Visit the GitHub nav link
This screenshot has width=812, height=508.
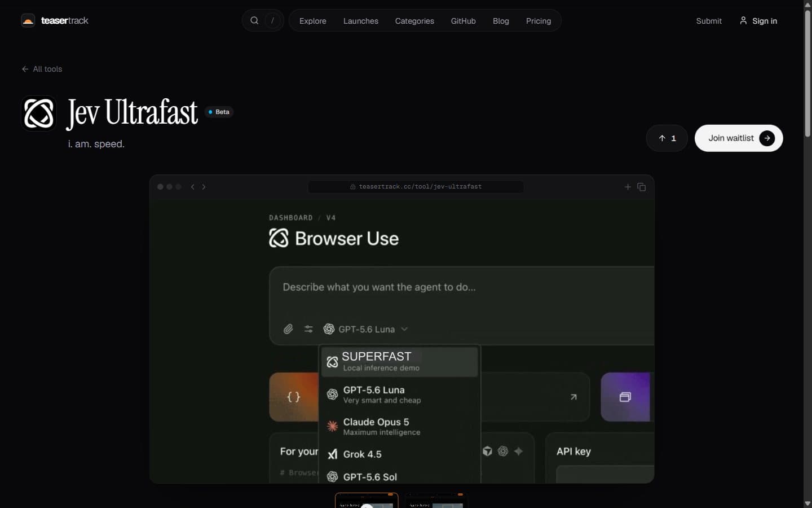click(464, 21)
